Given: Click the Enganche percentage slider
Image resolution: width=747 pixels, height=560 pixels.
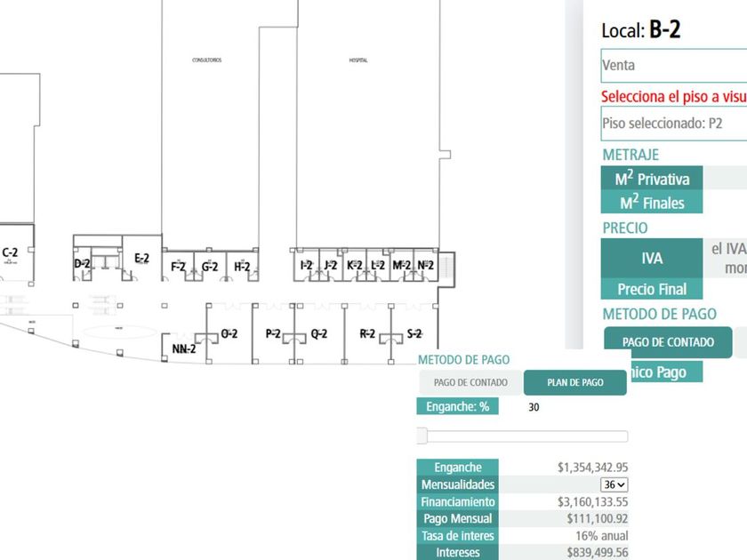Looking at the screenshot, I should point(523,436).
